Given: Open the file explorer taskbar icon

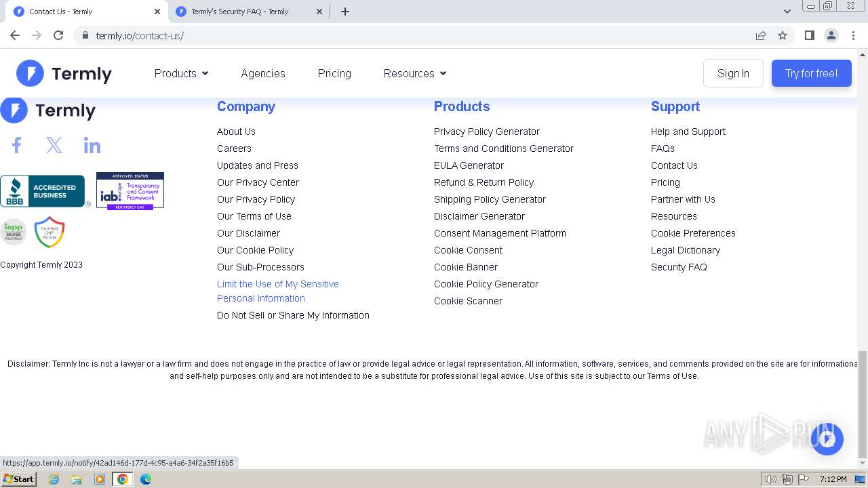Looking at the screenshot, I should tap(77, 479).
